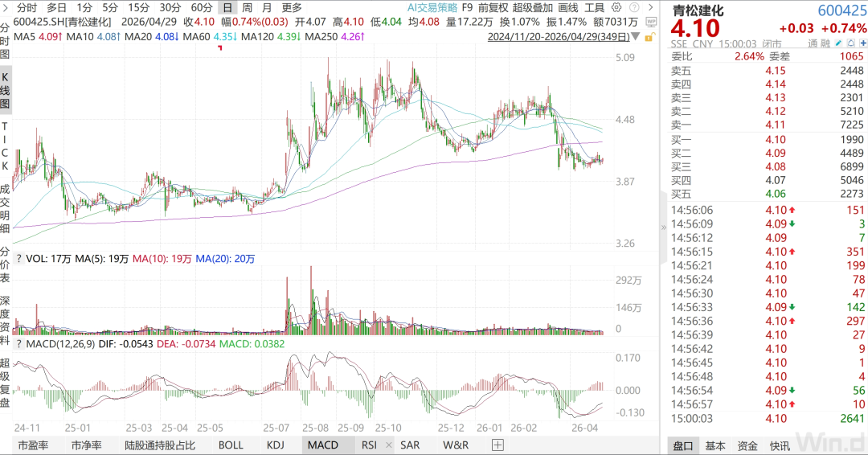Open TICK side tab
Image resolution: width=868 pixels, height=455 pixels.
coord(5,146)
